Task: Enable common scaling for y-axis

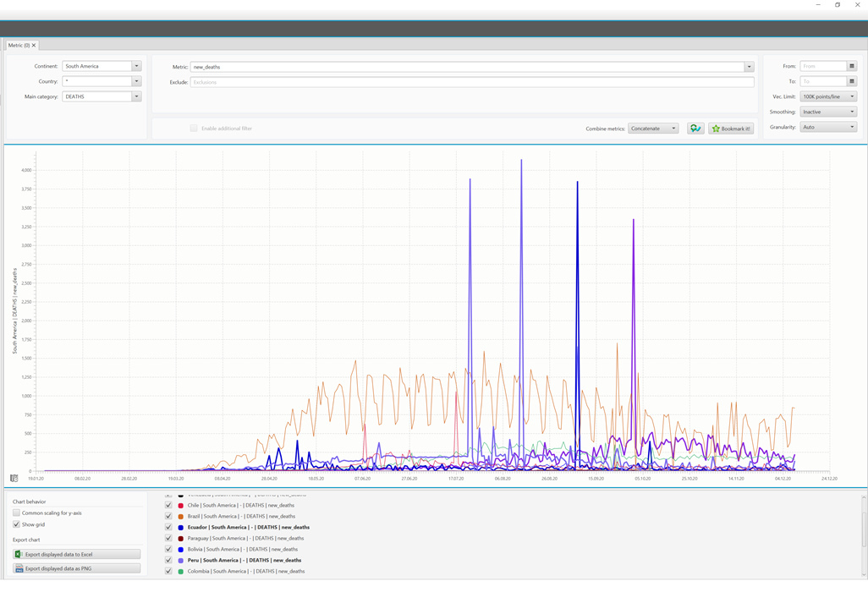Action: pyautogui.click(x=17, y=513)
